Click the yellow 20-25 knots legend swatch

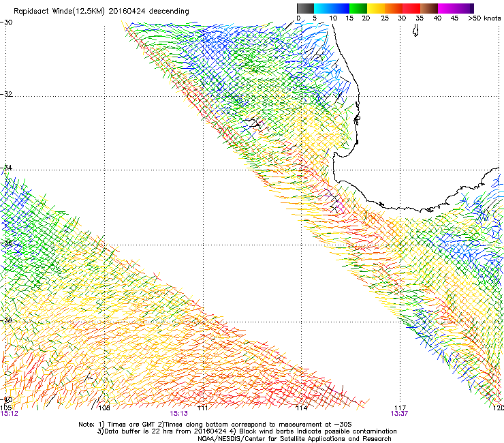click(376, 8)
